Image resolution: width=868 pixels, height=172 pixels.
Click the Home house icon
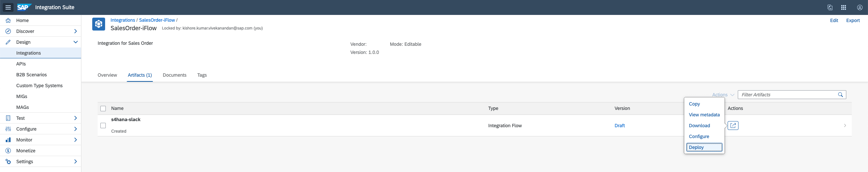pos(8,20)
